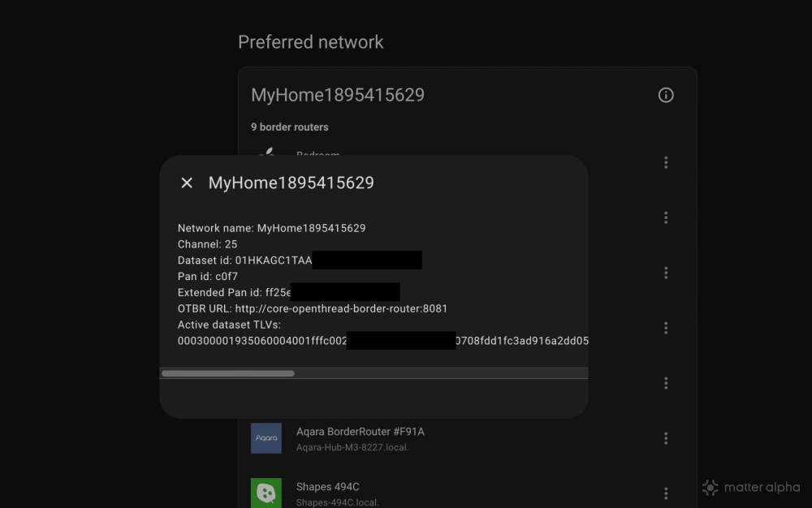Click the Preferred network heading
This screenshot has width=812, height=508.
tap(311, 42)
